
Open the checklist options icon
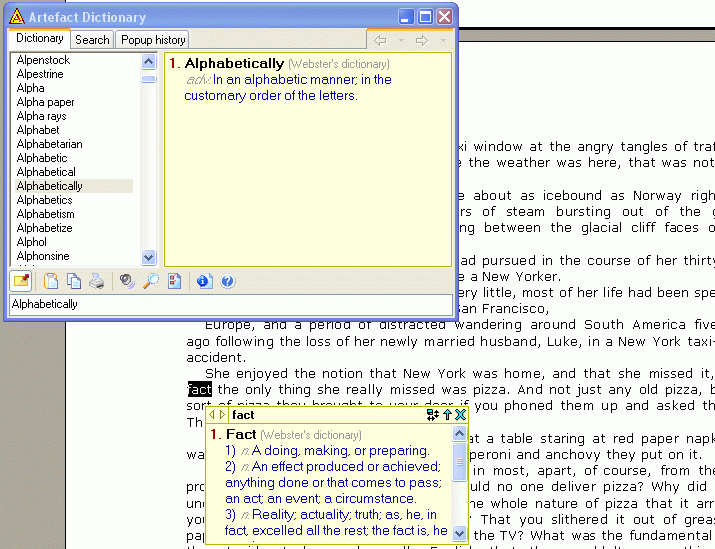tap(174, 281)
